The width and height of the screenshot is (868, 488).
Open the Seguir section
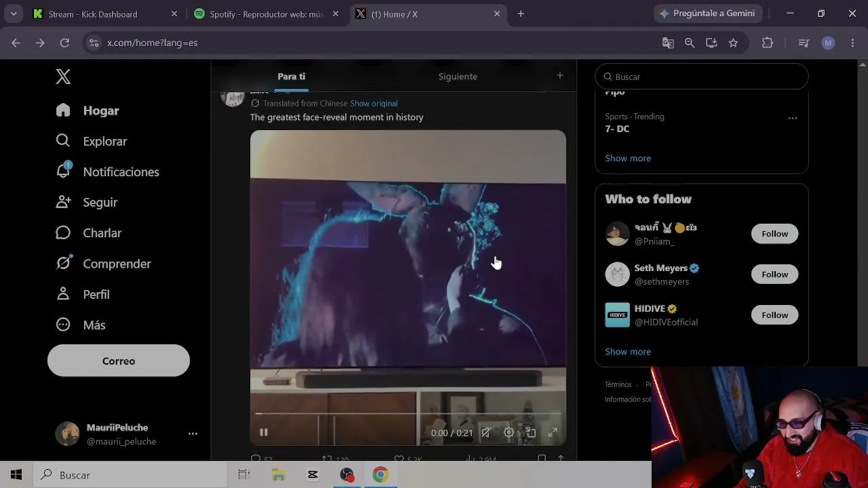[x=87, y=202]
